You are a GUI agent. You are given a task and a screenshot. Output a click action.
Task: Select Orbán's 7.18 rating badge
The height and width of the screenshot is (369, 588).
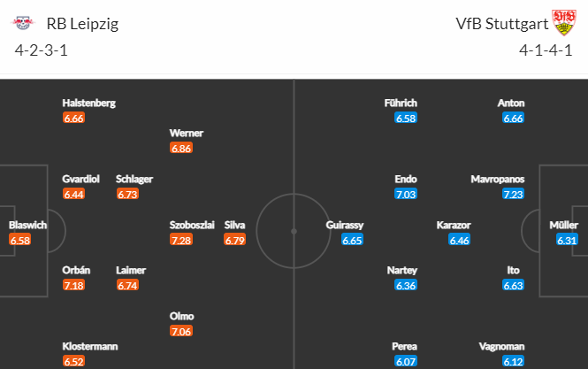click(x=74, y=285)
